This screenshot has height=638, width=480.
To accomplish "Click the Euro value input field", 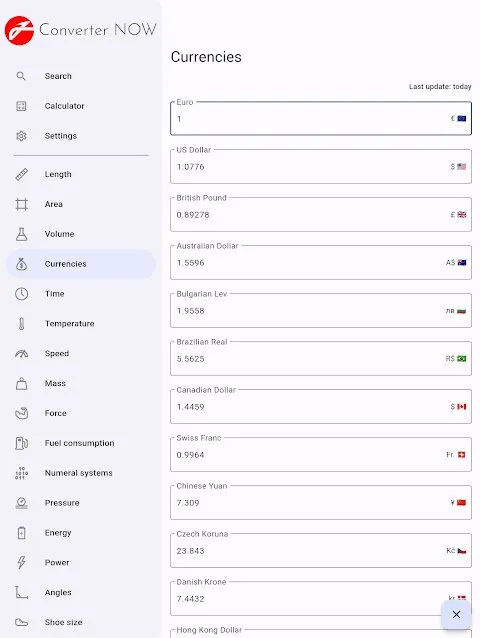I will pyautogui.click(x=321, y=118).
